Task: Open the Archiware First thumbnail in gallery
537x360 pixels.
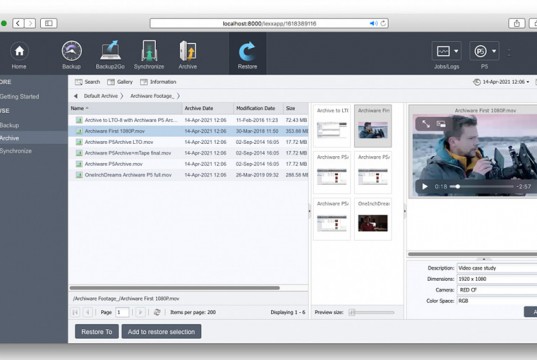Action: pyautogui.click(x=373, y=126)
